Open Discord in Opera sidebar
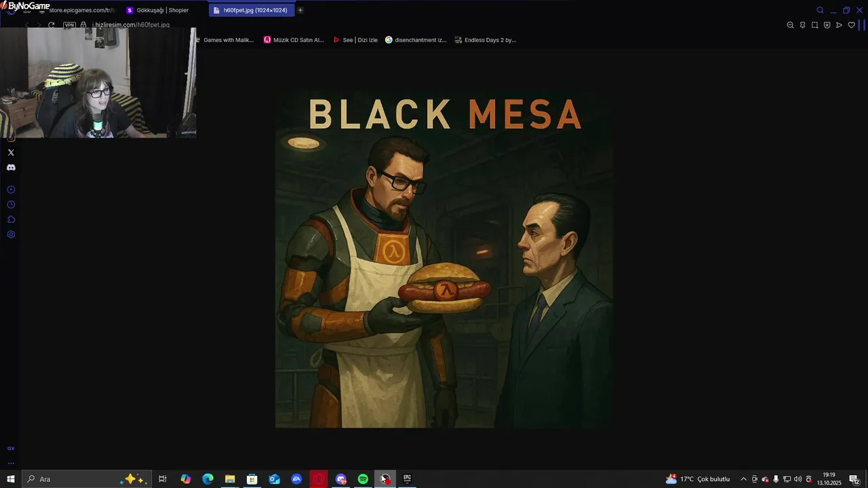Viewport: 868px width, 488px height. pos(11,167)
